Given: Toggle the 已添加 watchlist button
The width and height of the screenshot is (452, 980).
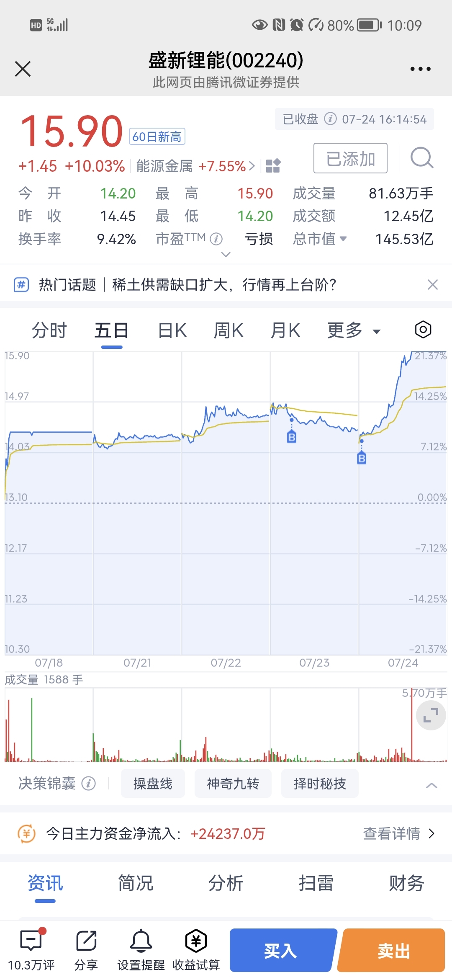Looking at the screenshot, I should [350, 158].
